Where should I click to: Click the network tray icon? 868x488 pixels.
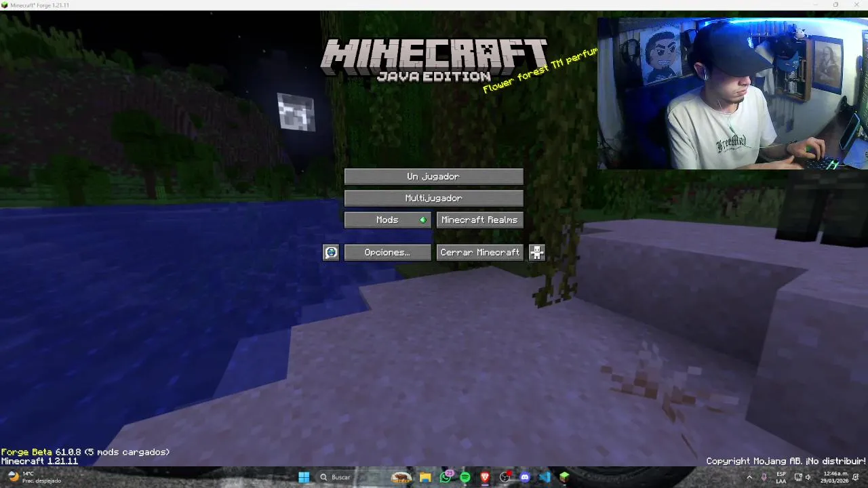coord(798,477)
